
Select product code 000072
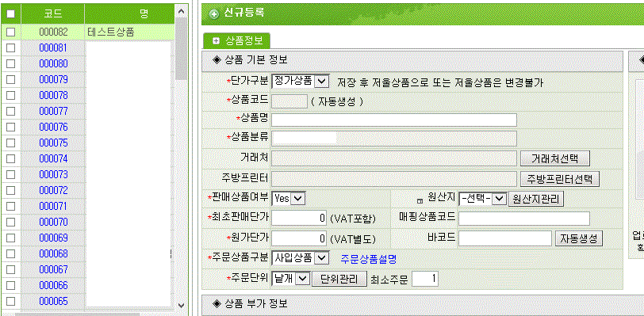tap(53, 190)
